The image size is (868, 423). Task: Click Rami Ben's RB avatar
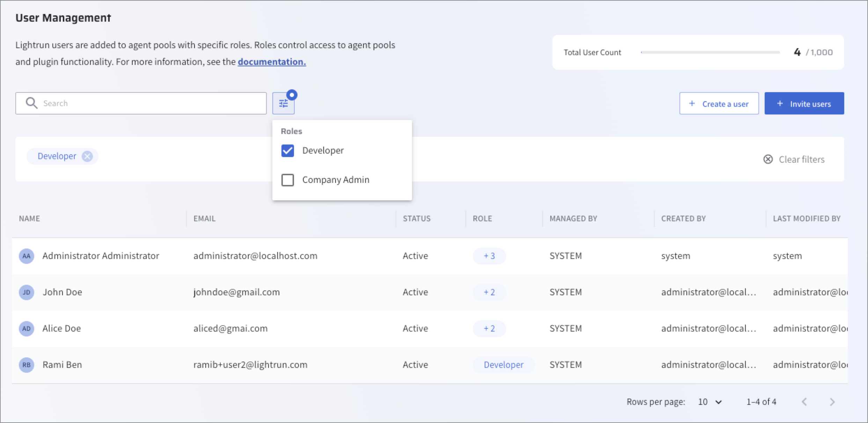pyautogui.click(x=27, y=365)
